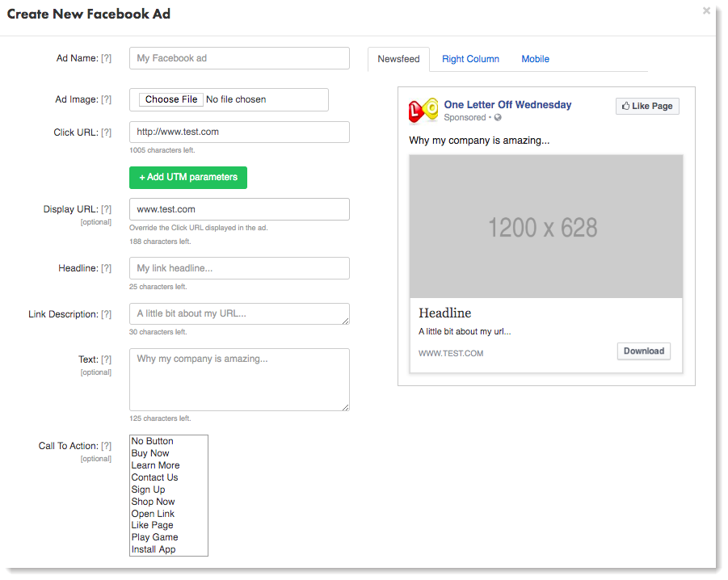Click the Click URL input field
Viewport: 728px width, 580px height.
pyautogui.click(x=239, y=132)
